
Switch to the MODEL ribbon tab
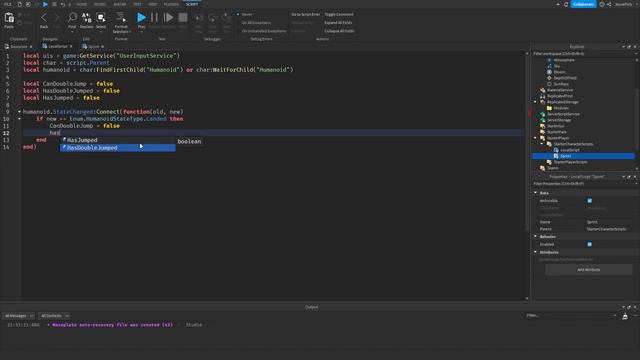(100, 4)
